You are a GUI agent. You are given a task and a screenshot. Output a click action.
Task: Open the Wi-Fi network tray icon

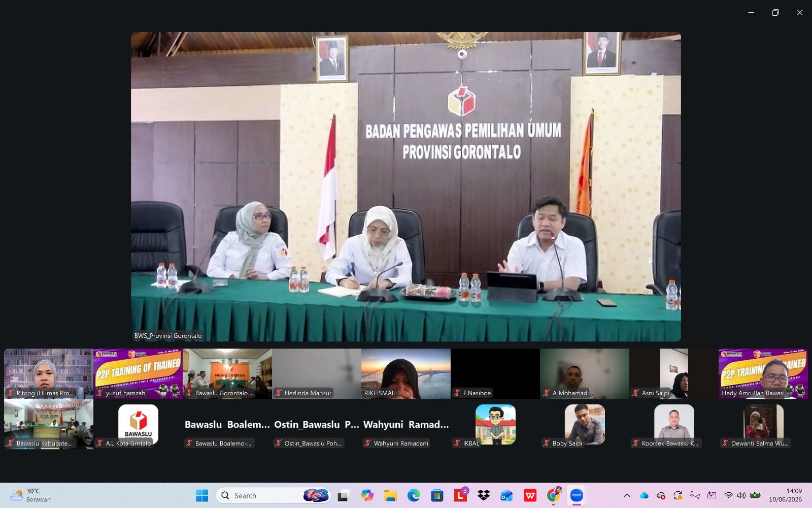[728, 495]
